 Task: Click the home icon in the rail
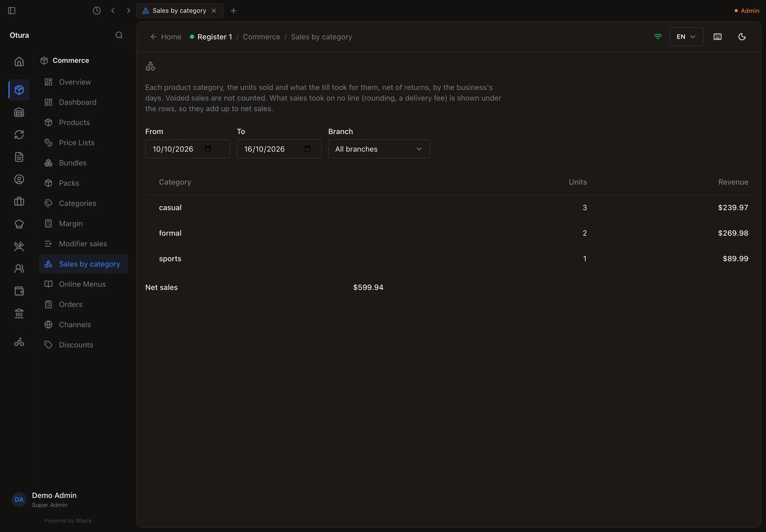click(19, 62)
